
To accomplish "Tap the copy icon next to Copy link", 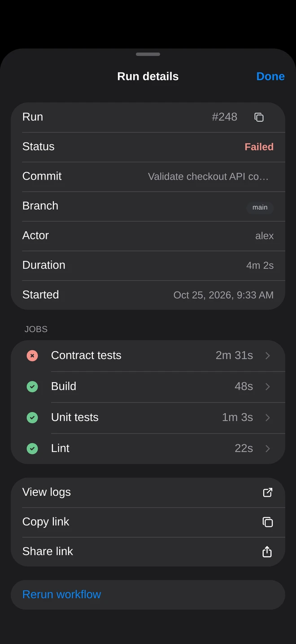I will (267, 522).
